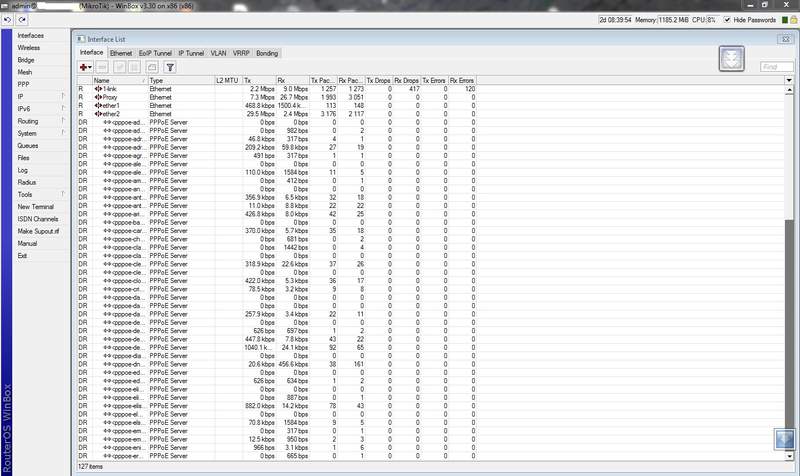Click the Undo arrow in WinBox toolbar
The width and height of the screenshot is (800, 476).
coord(7,20)
